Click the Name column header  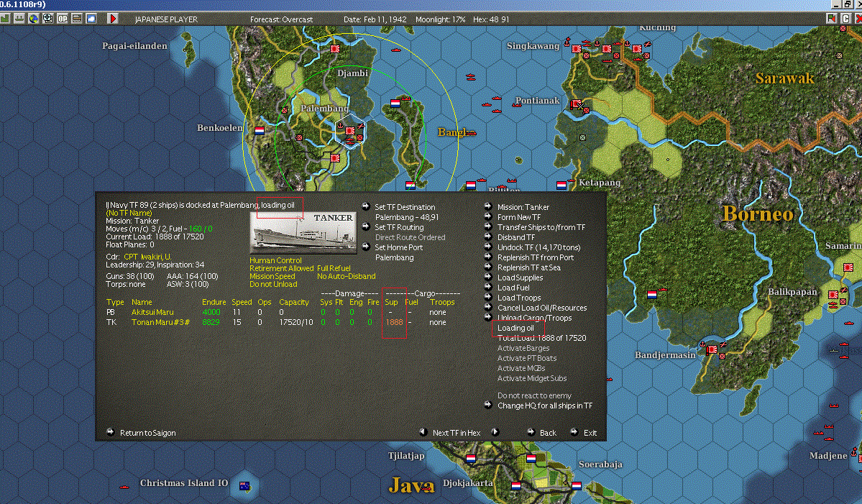click(x=142, y=302)
